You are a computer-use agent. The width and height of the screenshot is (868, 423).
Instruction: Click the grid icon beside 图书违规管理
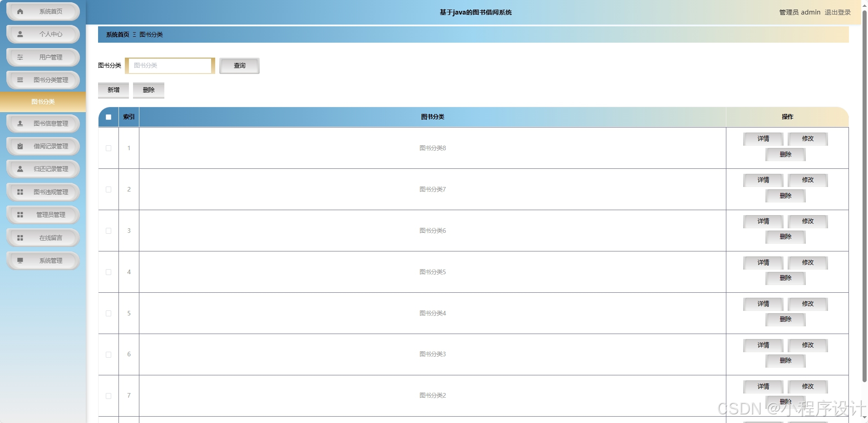(20, 192)
